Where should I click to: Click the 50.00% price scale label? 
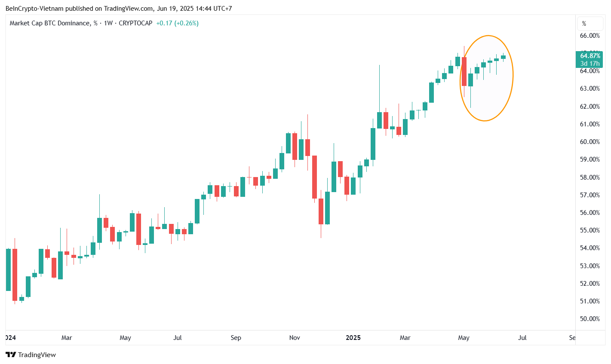coord(590,319)
